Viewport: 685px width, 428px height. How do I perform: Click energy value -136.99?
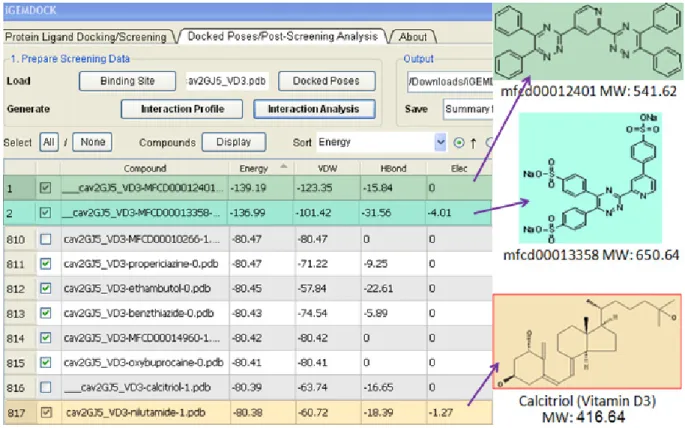[x=248, y=213]
